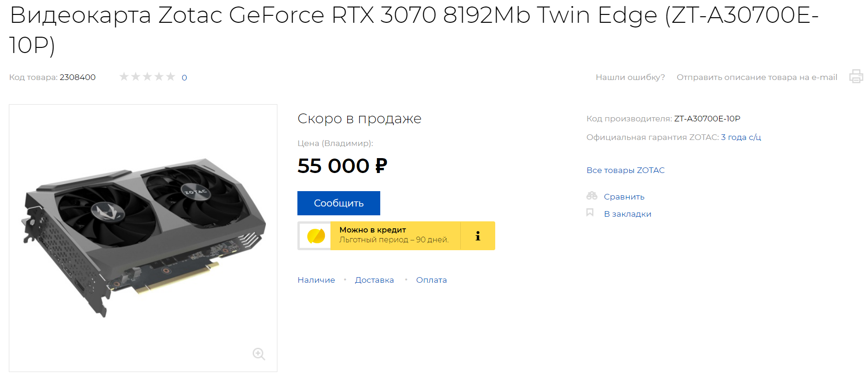Open the Наличие tab link
The height and width of the screenshot is (379, 868).
tap(316, 280)
